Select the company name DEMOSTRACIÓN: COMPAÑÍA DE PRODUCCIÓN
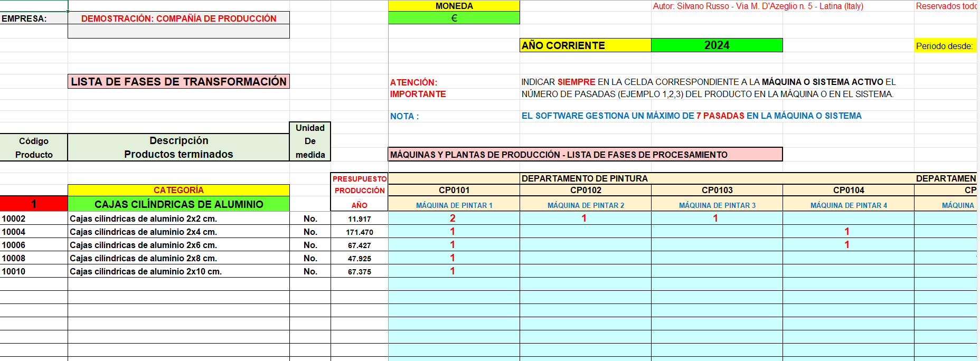The width and height of the screenshot is (980, 361). point(178,18)
